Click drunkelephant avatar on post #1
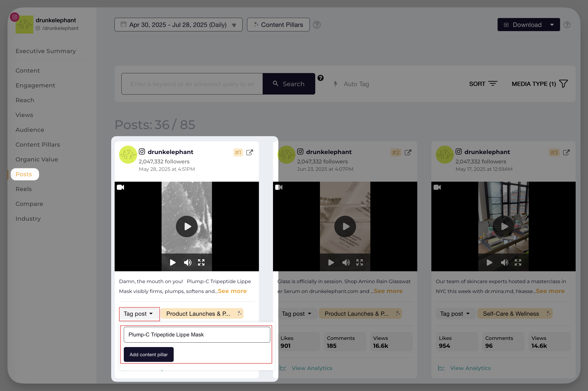Screen dimensions: 588x391 point(128,155)
